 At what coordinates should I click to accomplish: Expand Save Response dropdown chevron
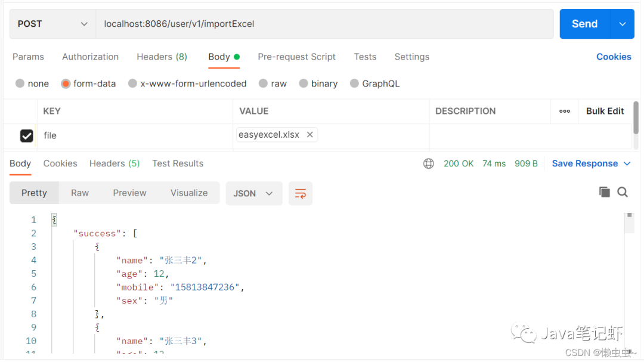pos(627,164)
